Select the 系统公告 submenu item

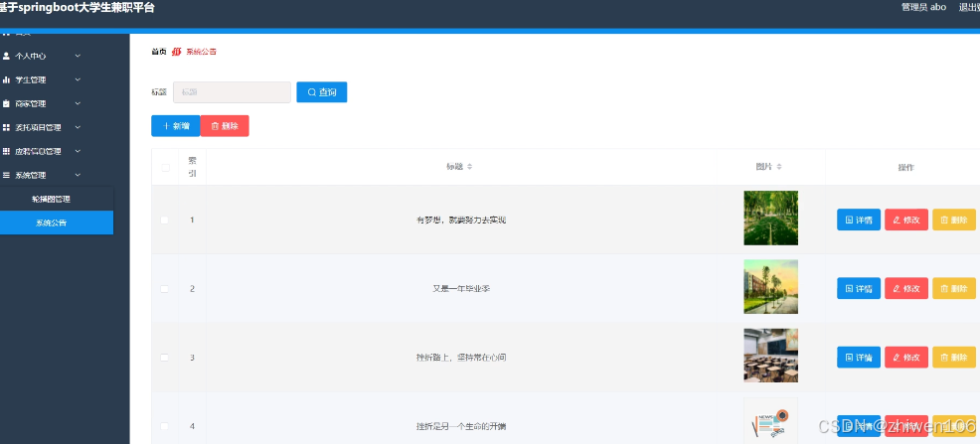57,222
